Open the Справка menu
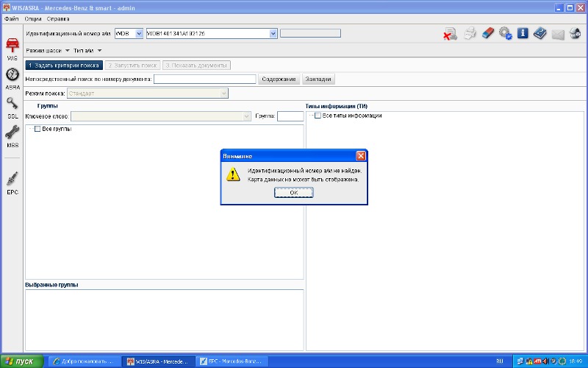Screen dimensions: 588x368 (x=58, y=19)
